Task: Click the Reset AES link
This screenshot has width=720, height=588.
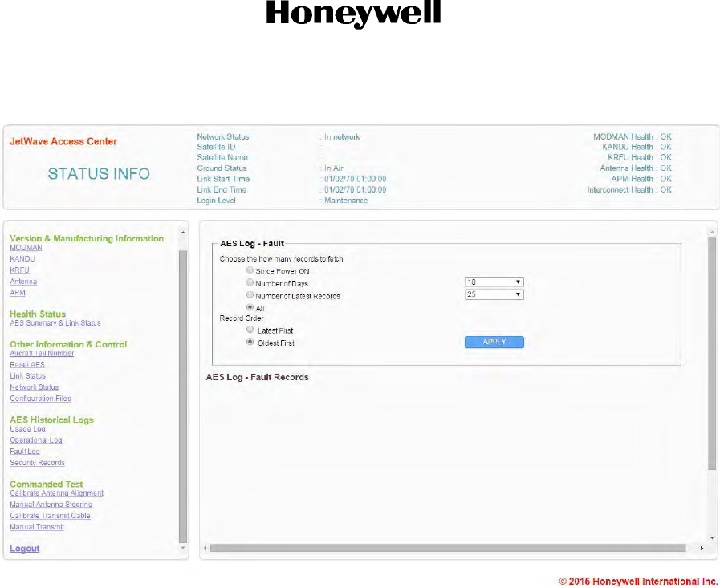Action: click(x=27, y=364)
